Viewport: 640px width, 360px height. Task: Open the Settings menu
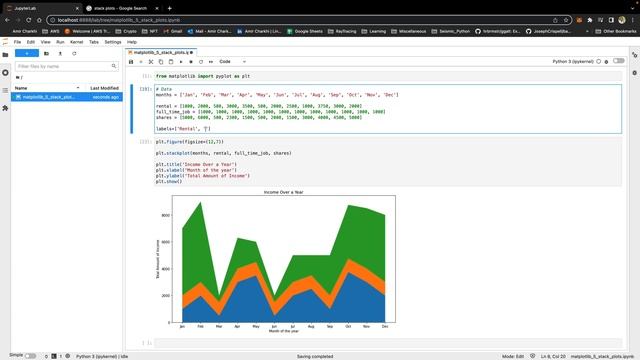tap(113, 42)
